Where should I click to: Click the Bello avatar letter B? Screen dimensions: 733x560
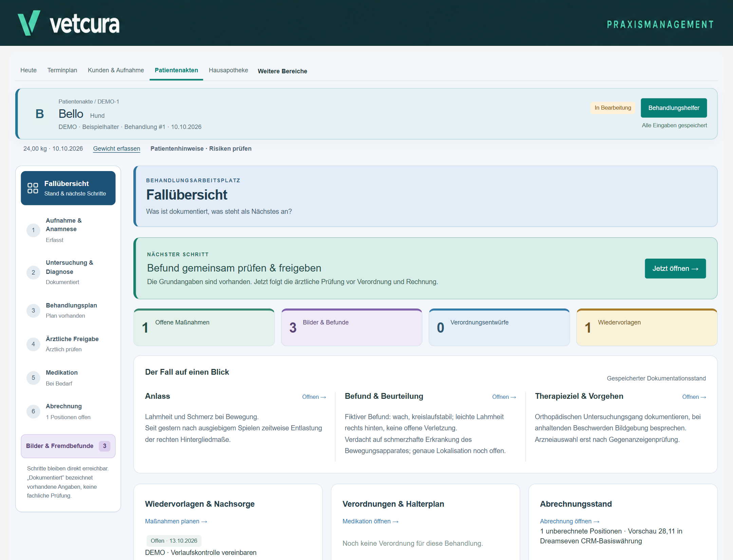tap(40, 114)
